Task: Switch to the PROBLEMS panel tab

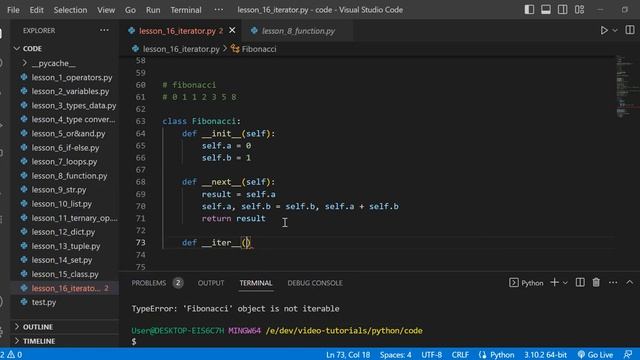Action: click(x=149, y=283)
